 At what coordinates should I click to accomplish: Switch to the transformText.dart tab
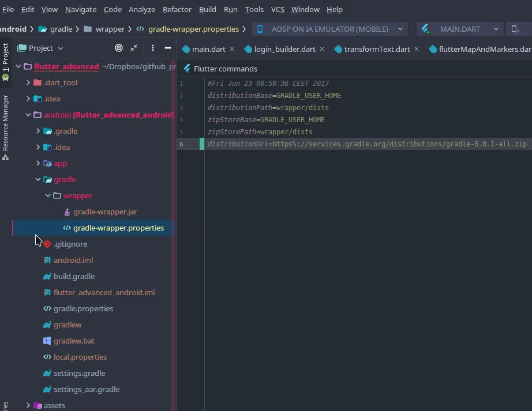377,50
